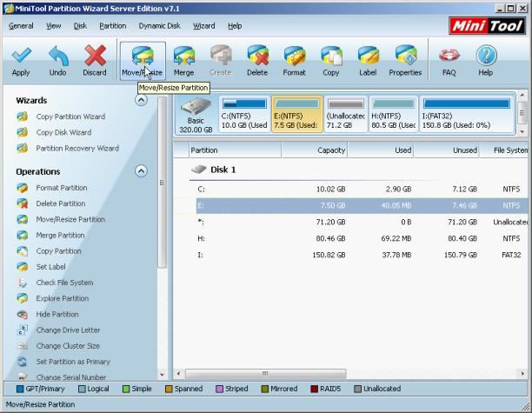532x413 pixels.
Task: Collapse the Operations section
Action: tap(141, 170)
